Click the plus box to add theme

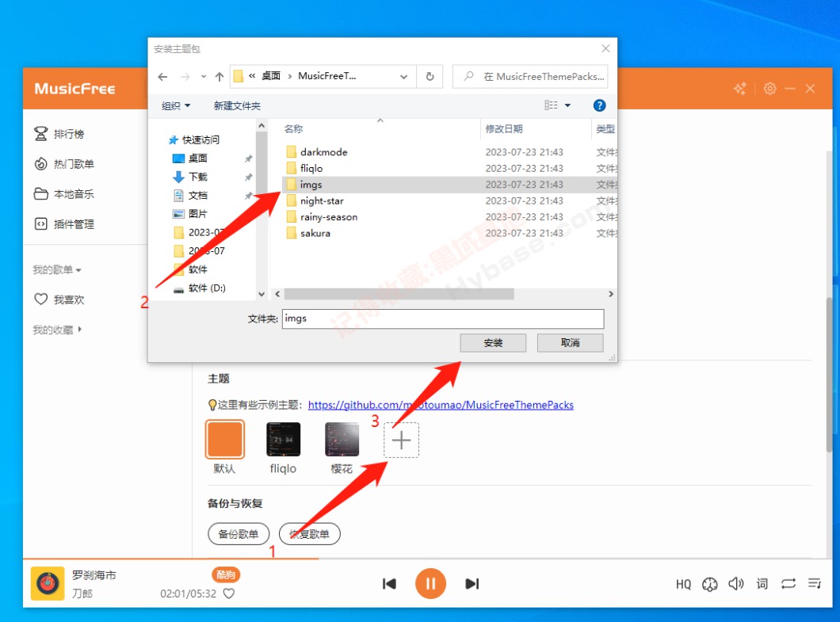coord(401,441)
